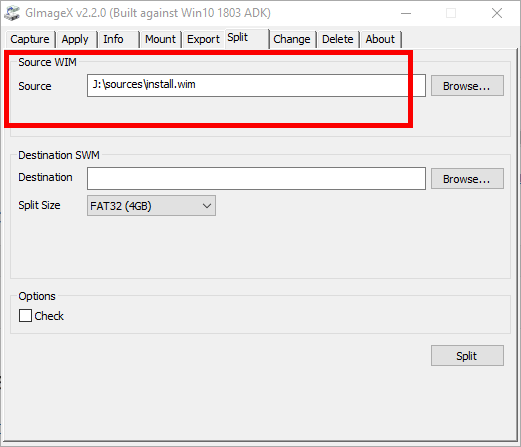Image resolution: width=521 pixels, height=447 pixels.
Task: Open the Change tab
Action: click(292, 39)
